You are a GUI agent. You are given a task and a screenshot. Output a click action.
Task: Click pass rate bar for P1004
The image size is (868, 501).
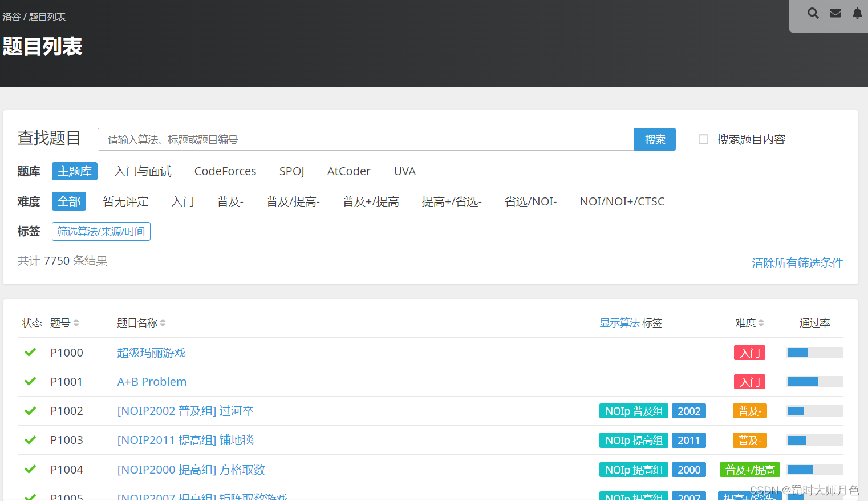point(815,470)
